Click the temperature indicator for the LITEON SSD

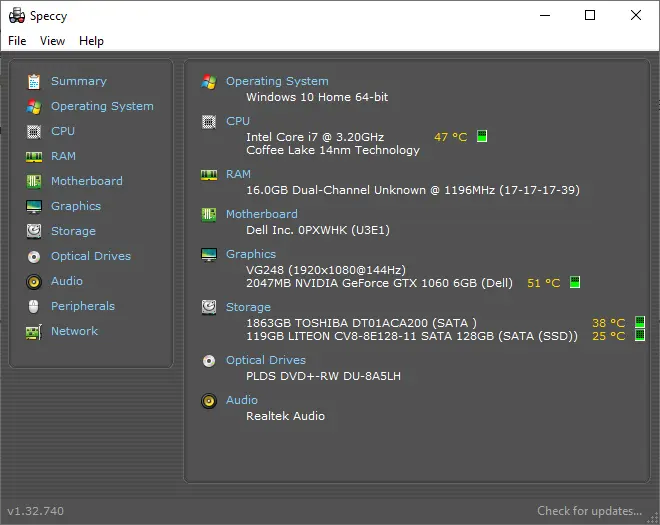[640, 335]
